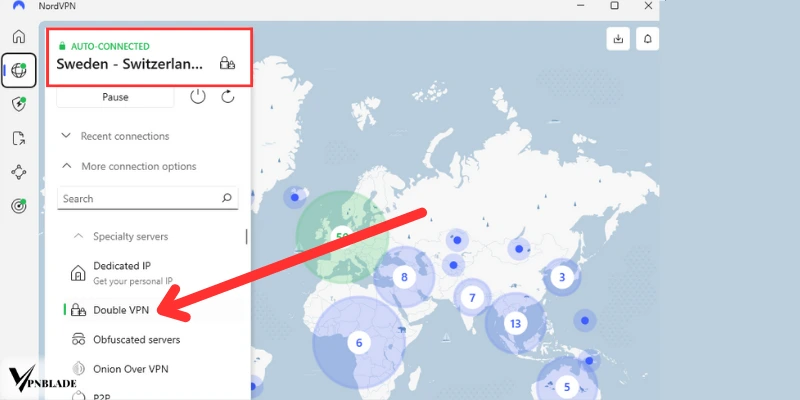This screenshot has height=400, width=800.
Task: Click the East Asia cluster labeled 3
Action: click(x=562, y=277)
